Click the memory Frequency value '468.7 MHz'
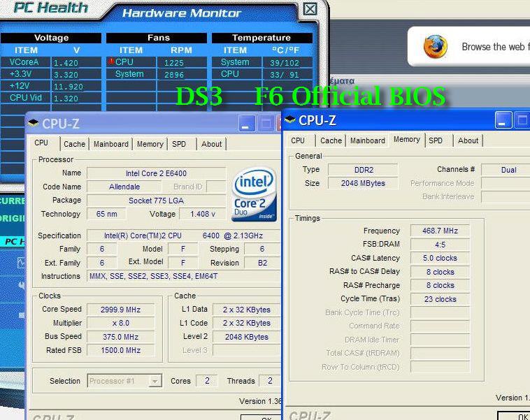The image size is (530, 420). 440,231
